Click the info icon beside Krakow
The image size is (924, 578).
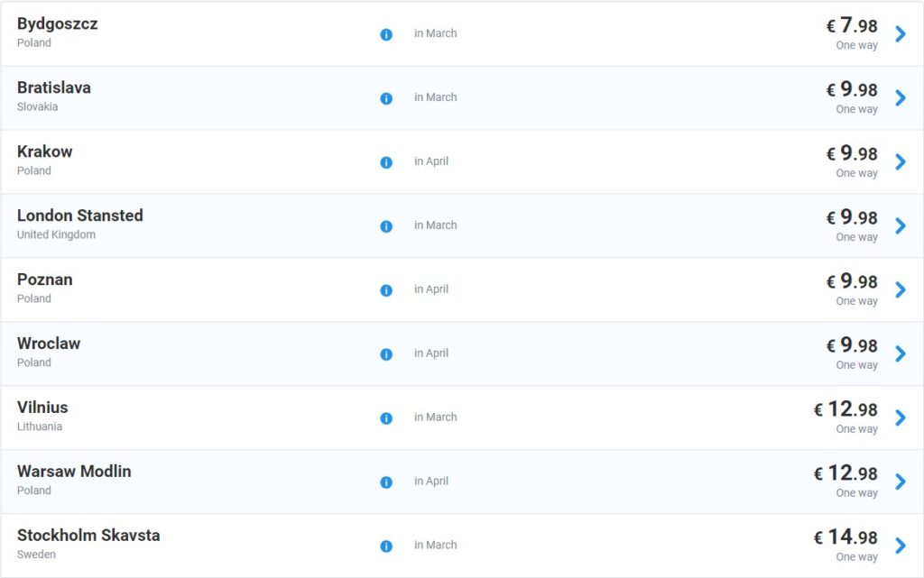pyautogui.click(x=386, y=162)
